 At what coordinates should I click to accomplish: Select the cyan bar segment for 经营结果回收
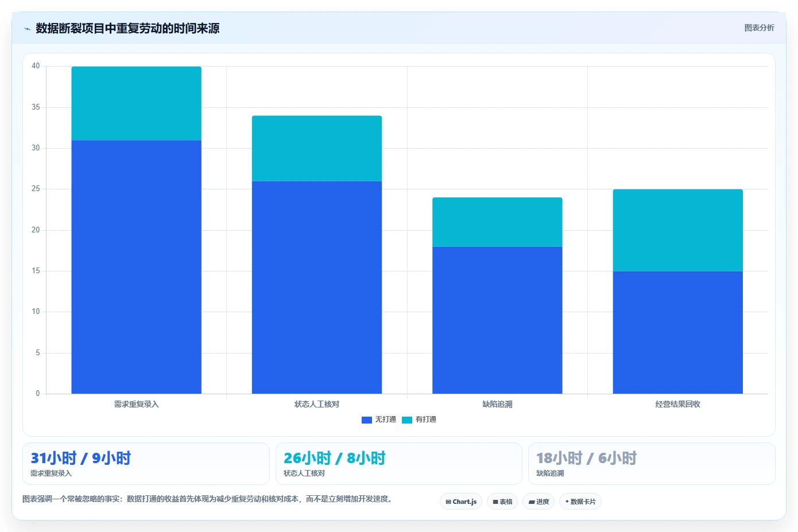tap(678, 230)
